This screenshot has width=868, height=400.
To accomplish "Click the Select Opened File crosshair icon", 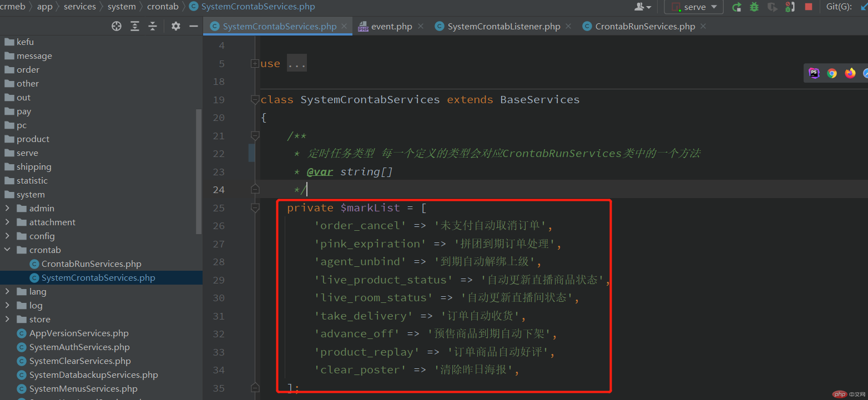I will coord(117,26).
